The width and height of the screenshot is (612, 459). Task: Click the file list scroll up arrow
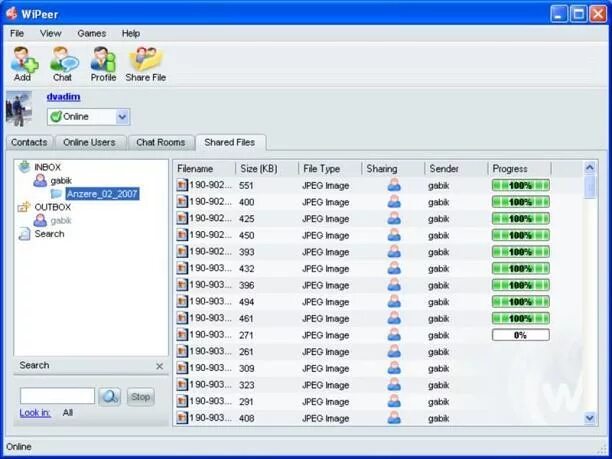tap(590, 168)
